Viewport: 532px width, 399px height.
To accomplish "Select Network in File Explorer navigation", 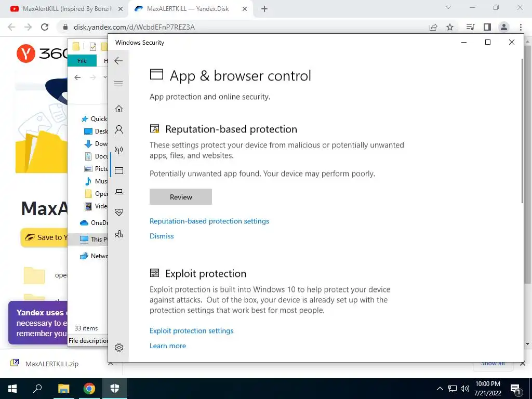I will 94,256.
